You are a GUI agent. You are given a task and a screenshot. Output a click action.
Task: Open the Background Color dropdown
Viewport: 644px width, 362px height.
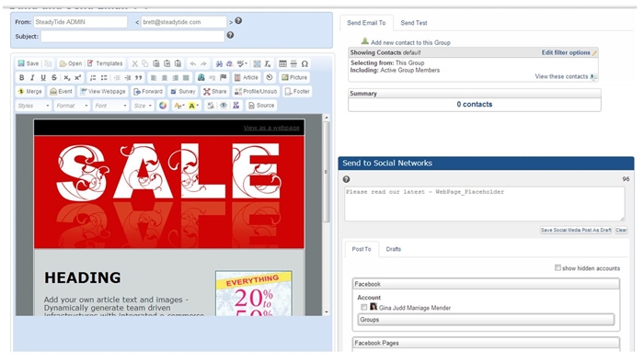click(193, 106)
